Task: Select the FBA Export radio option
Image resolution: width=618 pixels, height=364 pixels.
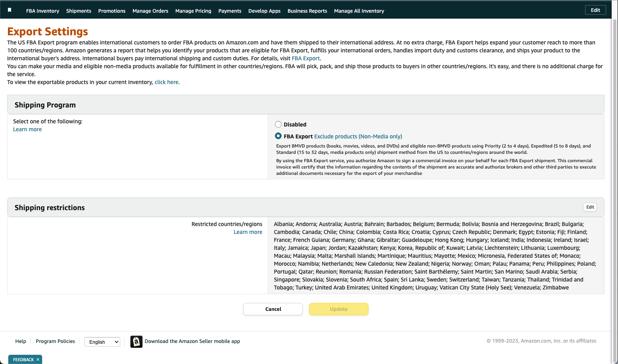Action: (278, 136)
